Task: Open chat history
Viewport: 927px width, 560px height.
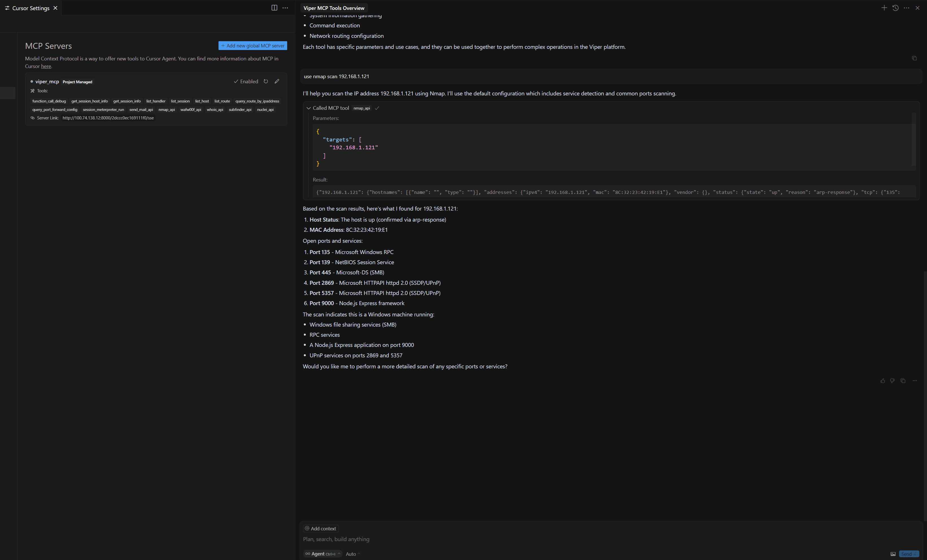Action: (x=895, y=8)
